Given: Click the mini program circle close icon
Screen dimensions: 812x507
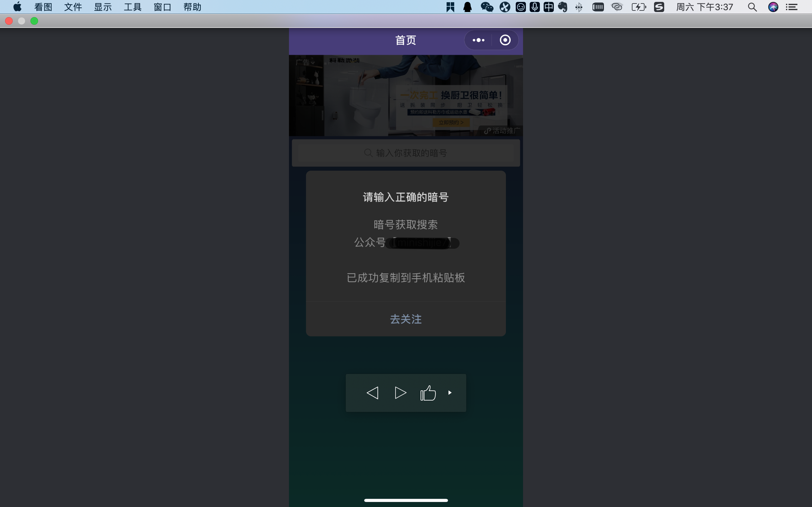Looking at the screenshot, I should click(x=505, y=40).
